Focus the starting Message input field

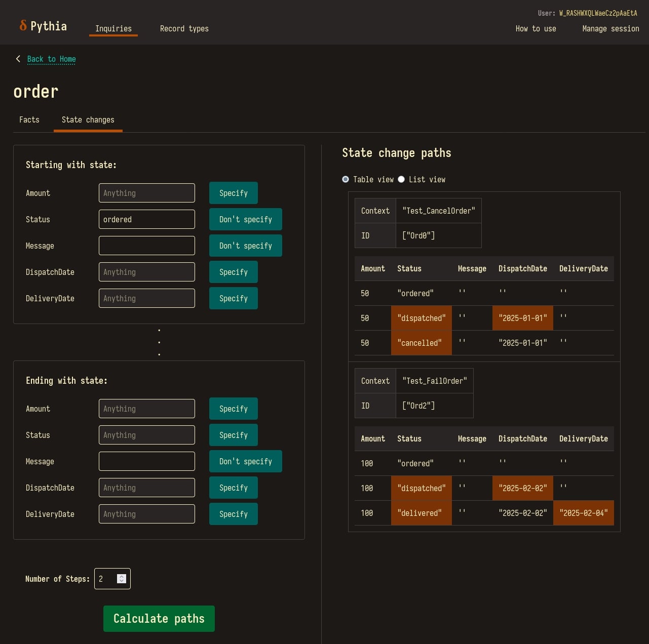tap(147, 246)
